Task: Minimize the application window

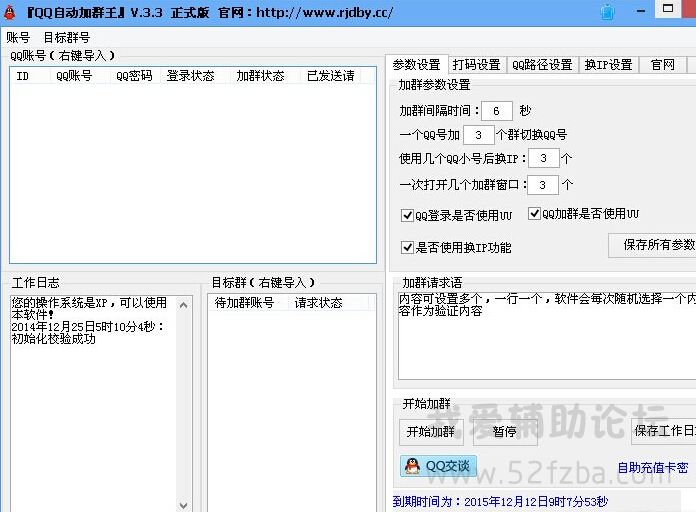Action: pyautogui.click(x=641, y=11)
